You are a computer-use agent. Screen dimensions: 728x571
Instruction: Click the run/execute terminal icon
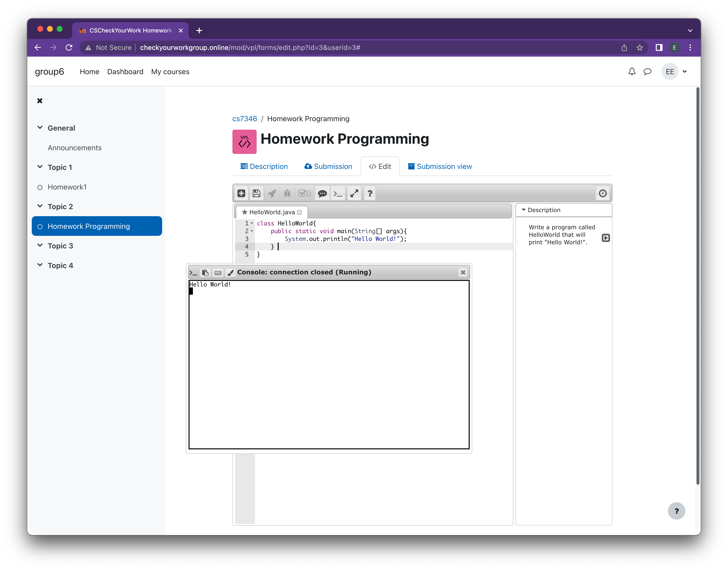337,193
